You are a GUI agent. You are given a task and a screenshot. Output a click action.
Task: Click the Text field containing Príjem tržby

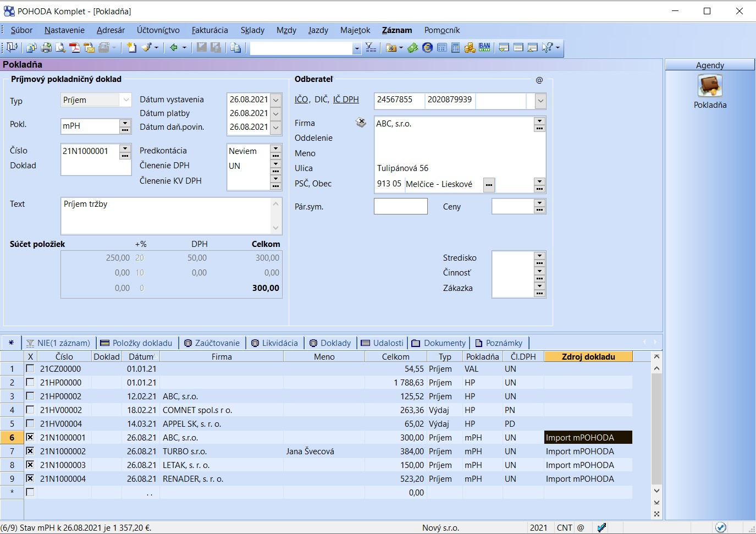[171, 216]
